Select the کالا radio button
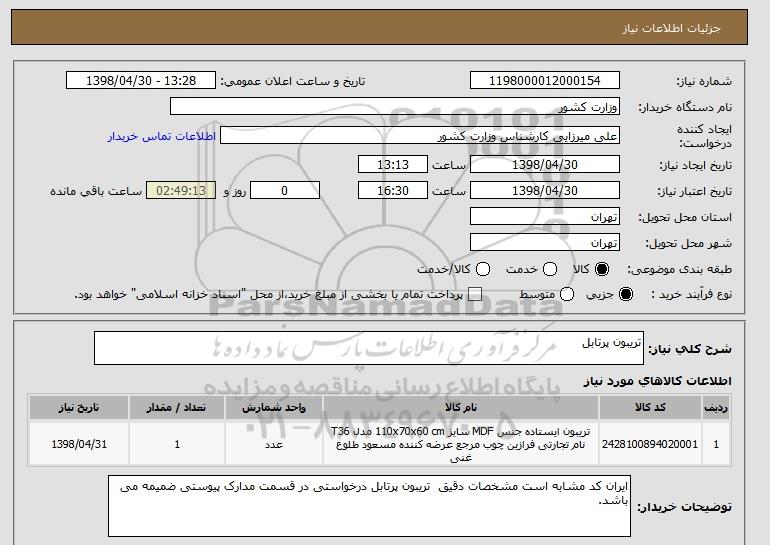Viewport: 770px width, 545px height. [602, 269]
